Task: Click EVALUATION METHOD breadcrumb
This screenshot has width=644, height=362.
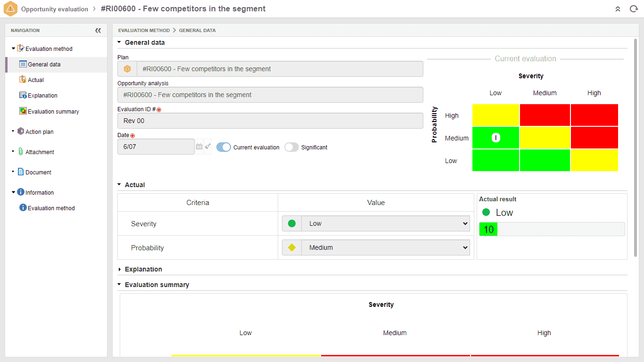Action: (144, 30)
